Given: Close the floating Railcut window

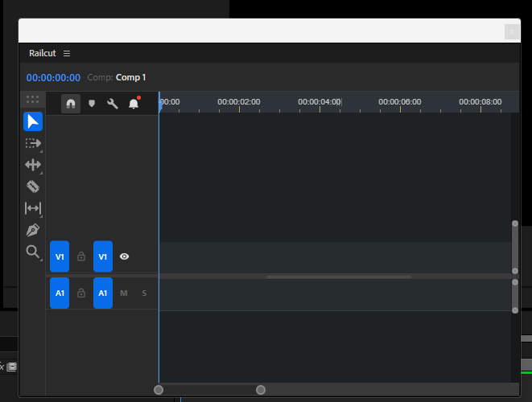Looking at the screenshot, I should [512, 32].
